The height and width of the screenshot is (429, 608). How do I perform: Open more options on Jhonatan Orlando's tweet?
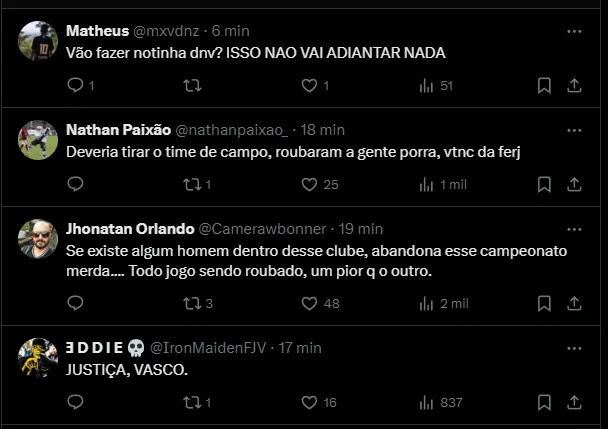click(573, 229)
